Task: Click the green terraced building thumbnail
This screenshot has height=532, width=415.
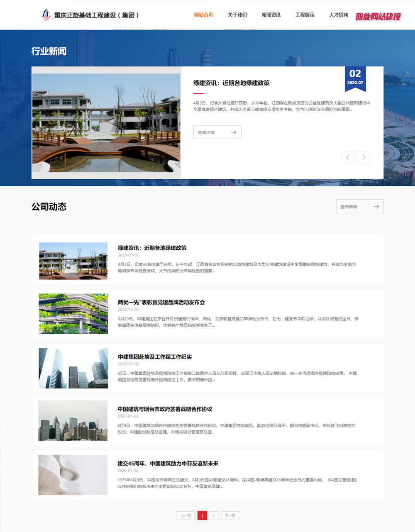Action: tap(73, 314)
